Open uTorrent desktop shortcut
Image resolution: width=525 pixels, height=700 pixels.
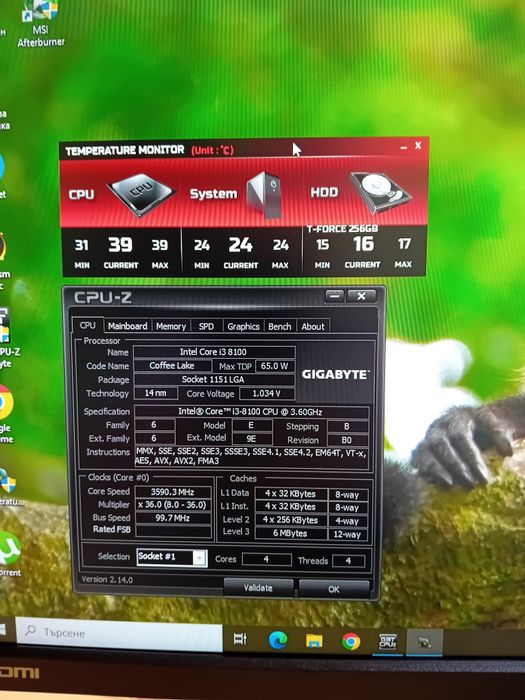(x=10, y=554)
